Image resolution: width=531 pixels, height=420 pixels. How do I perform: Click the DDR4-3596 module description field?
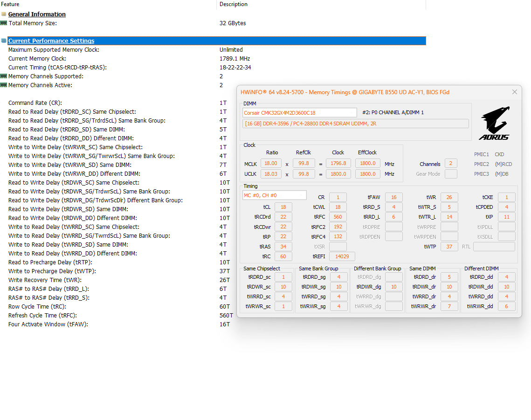point(356,124)
